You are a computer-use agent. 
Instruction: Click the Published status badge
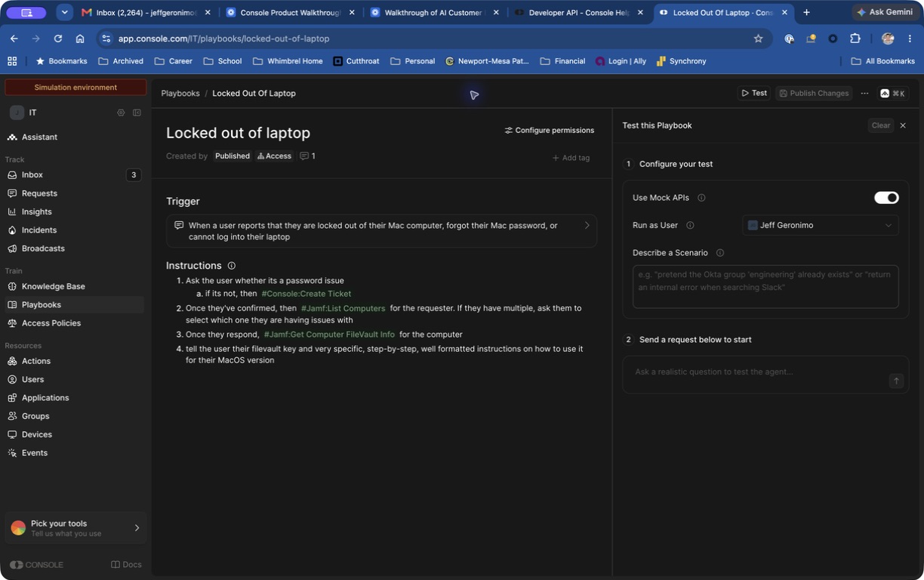(232, 156)
